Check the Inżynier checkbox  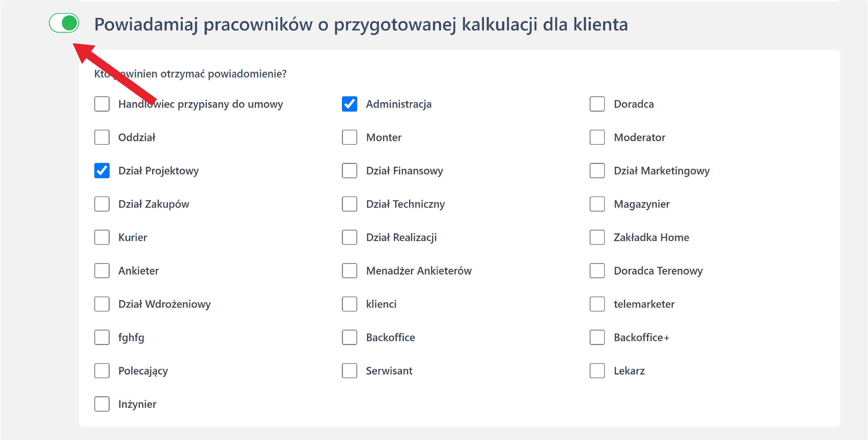point(102,404)
